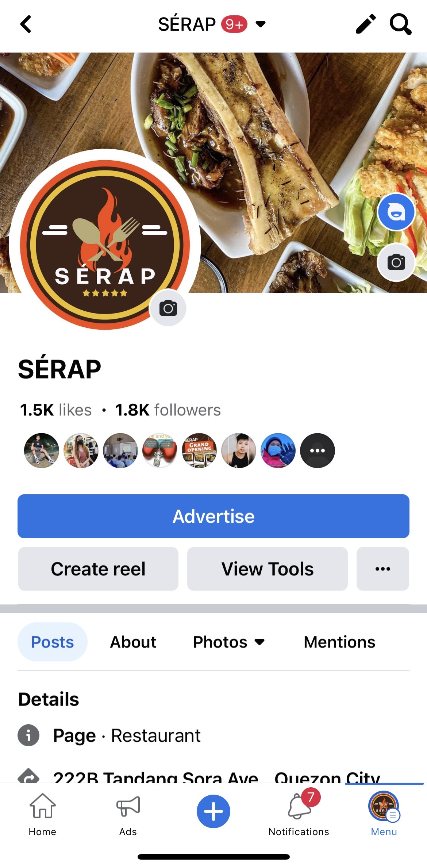Tap the blue plus create button
427x868 pixels.
pos(213,811)
